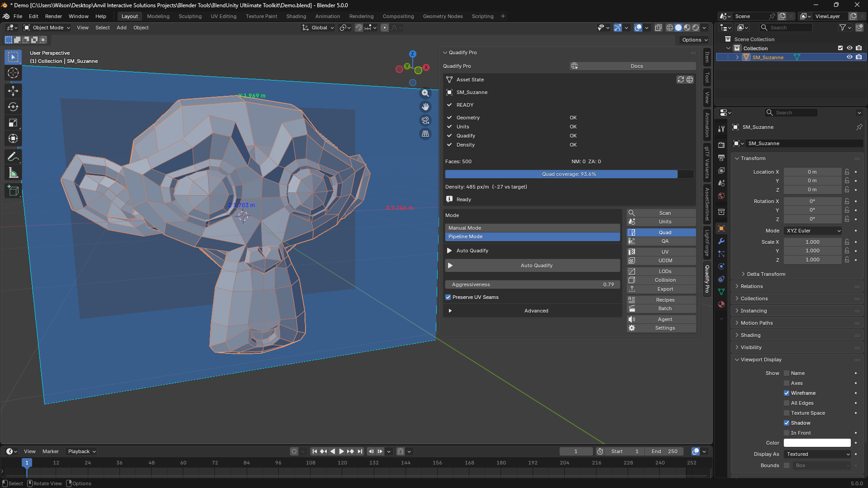Open the Global transform orientation dropdown
868x488 pixels.
point(319,28)
